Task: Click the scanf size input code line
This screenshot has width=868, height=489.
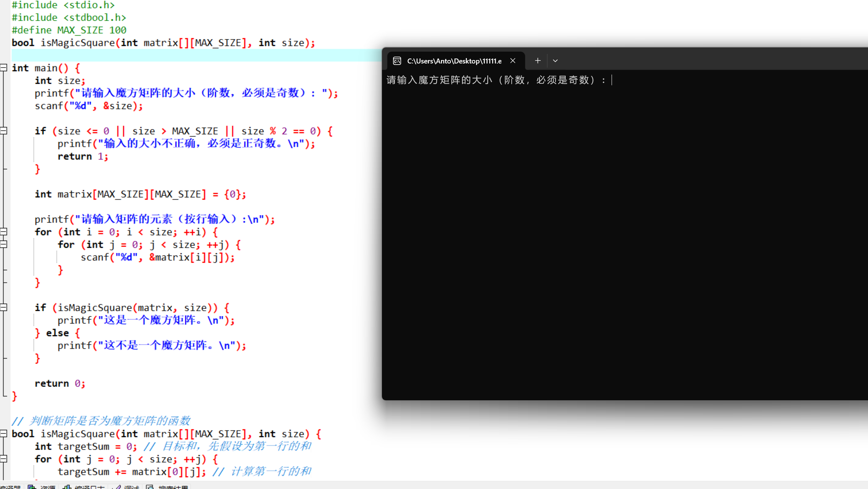Action: (x=88, y=106)
